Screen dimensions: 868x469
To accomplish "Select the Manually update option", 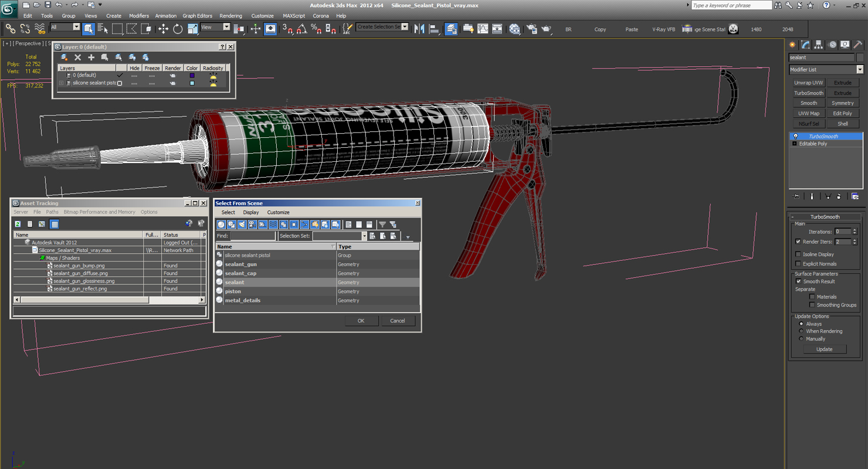I will [801, 339].
